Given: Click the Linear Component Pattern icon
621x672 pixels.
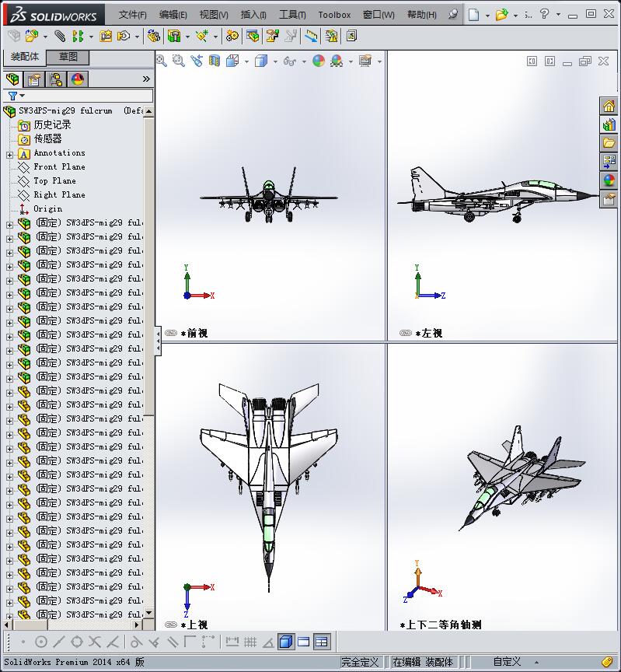Looking at the screenshot, I should click(x=78, y=36).
